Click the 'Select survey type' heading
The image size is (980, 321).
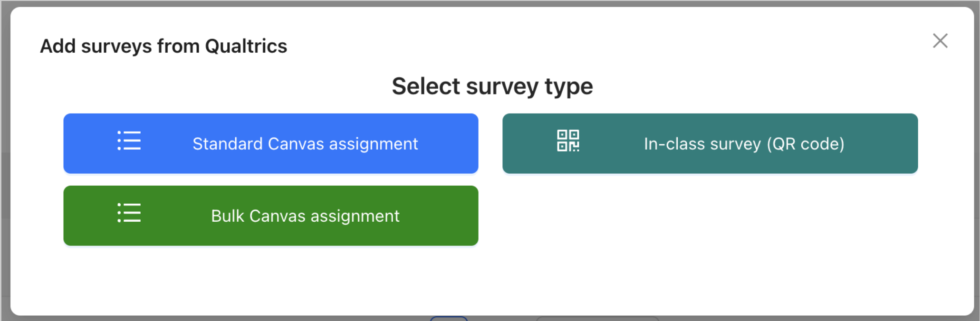point(492,86)
